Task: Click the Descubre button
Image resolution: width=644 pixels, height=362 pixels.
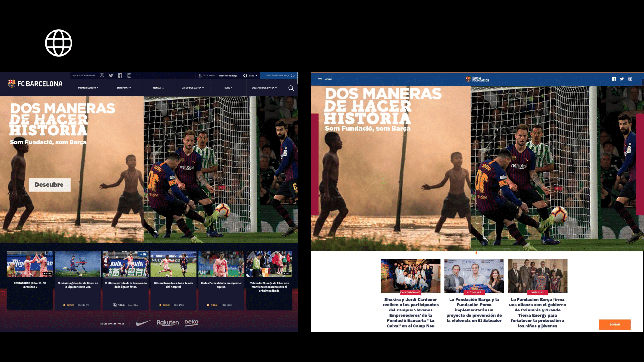Action: pos(50,185)
